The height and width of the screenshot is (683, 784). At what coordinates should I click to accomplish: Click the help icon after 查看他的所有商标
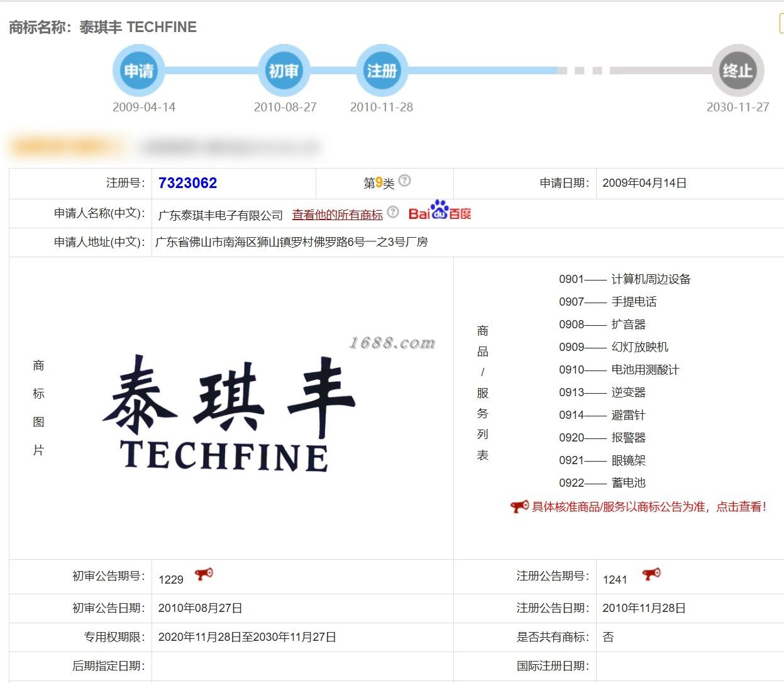[393, 212]
